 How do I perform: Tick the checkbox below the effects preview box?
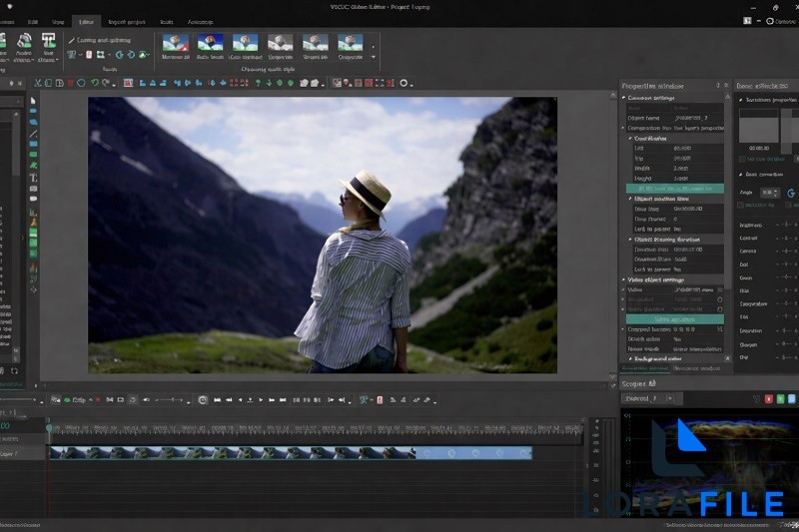click(x=742, y=160)
